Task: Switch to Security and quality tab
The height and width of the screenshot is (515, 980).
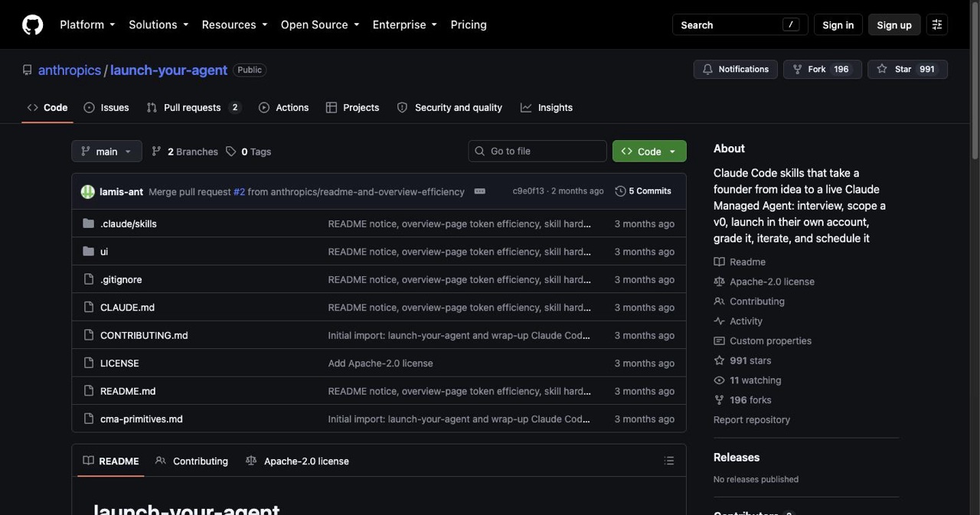Action: pos(449,108)
